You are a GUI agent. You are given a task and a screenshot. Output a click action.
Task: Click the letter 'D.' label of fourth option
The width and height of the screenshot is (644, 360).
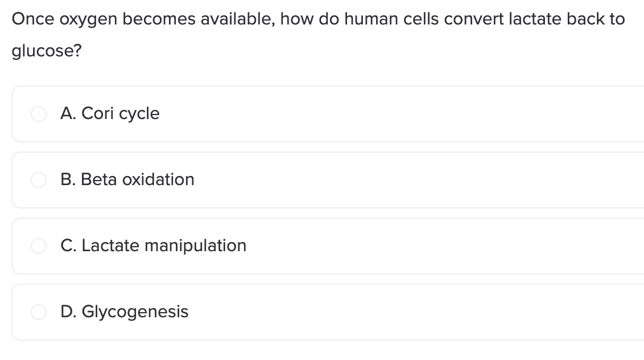(68, 312)
